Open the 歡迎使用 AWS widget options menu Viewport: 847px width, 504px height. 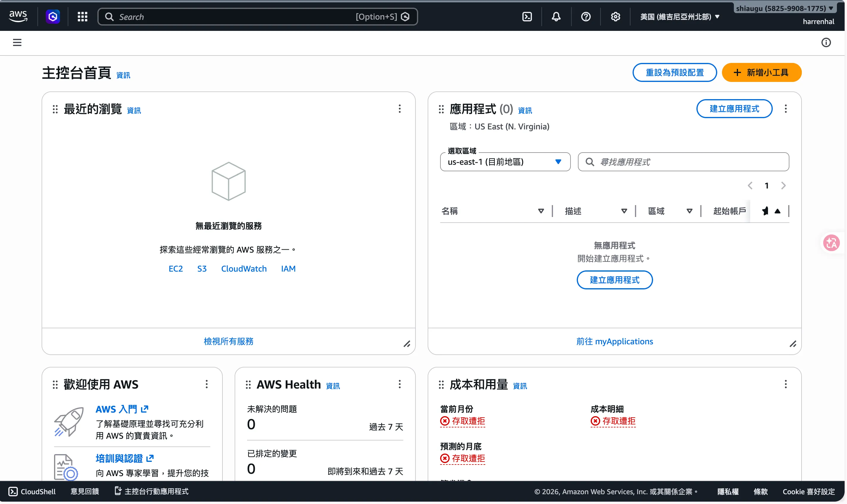point(207,384)
